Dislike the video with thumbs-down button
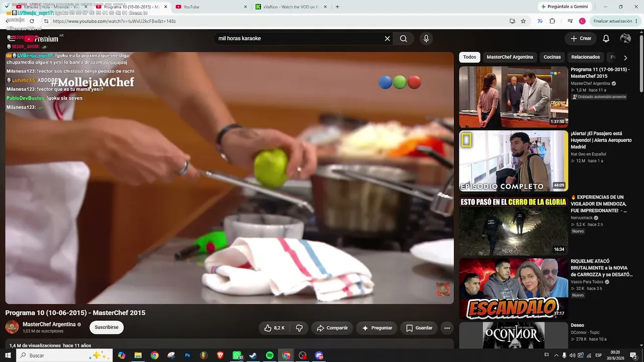 tap(299, 328)
